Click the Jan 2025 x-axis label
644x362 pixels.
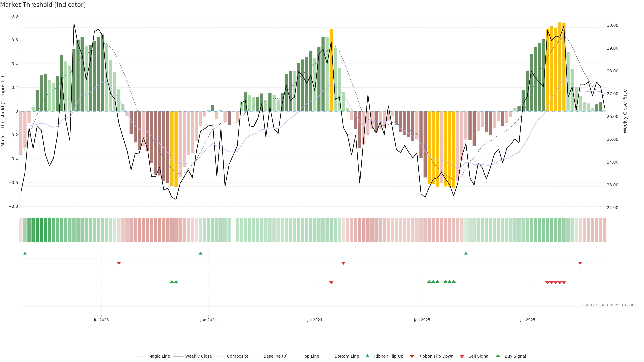(x=422, y=320)
